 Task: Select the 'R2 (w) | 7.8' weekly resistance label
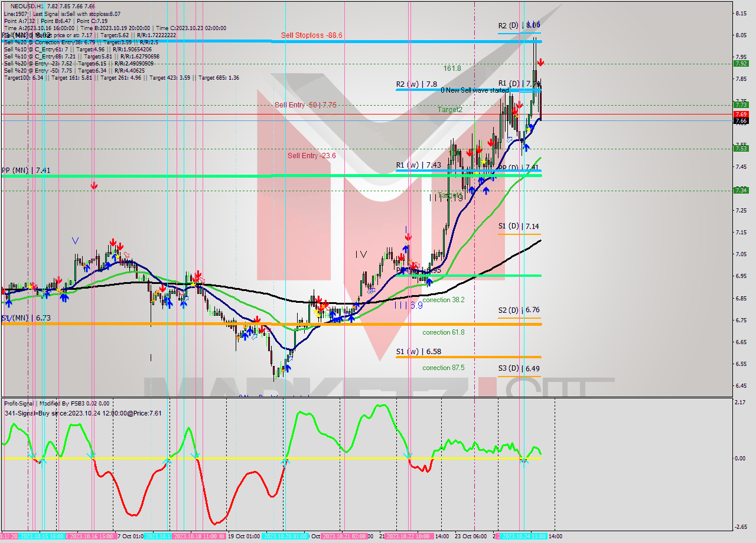point(416,84)
